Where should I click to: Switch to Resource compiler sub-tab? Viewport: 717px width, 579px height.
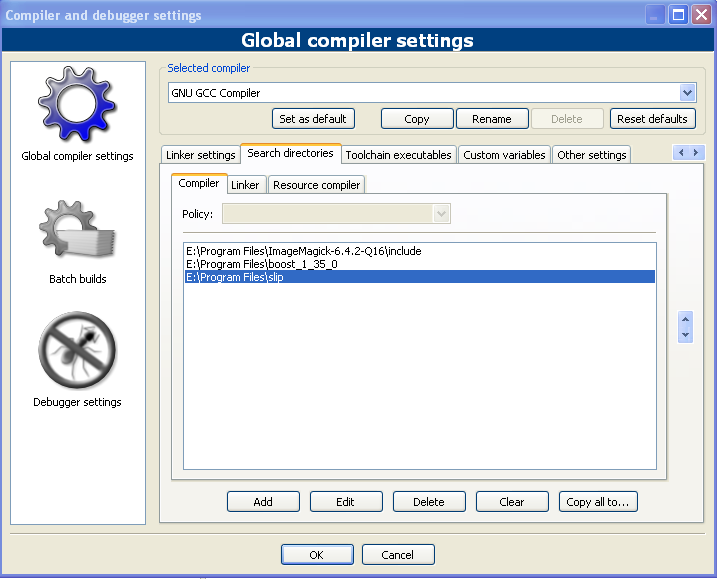click(316, 185)
